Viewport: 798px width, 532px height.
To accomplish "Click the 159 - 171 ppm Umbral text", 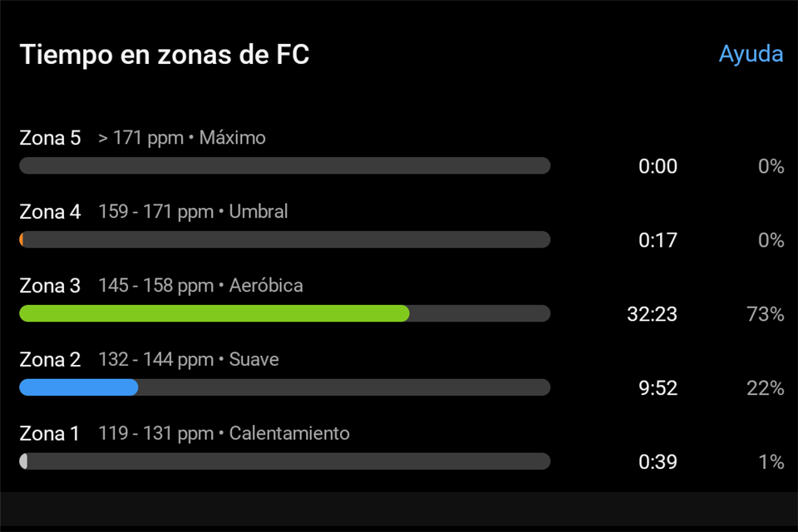I will click(193, 212).
